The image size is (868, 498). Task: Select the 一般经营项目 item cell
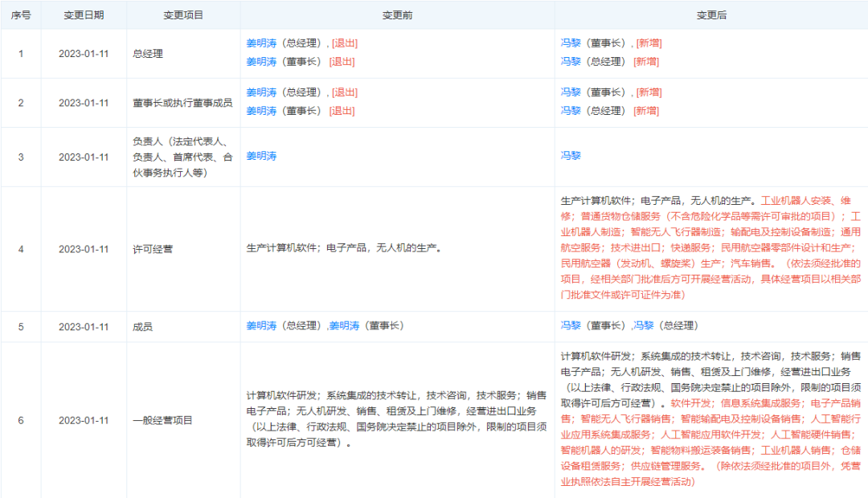pos(162,420)
